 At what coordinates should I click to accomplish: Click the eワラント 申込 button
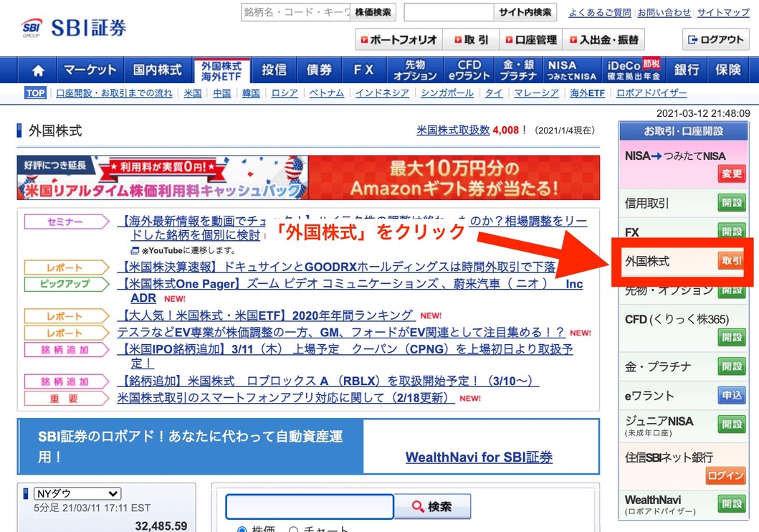(x=732, y=396)
